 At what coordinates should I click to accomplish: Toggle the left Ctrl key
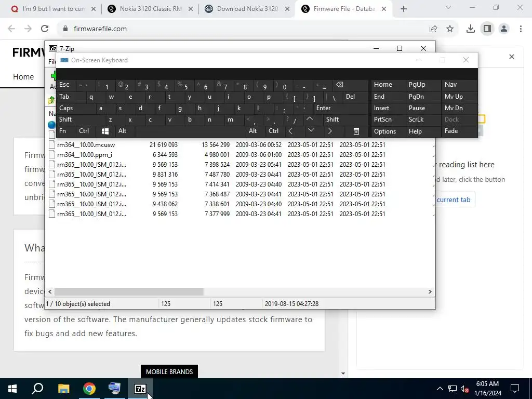tap(86, 131)
